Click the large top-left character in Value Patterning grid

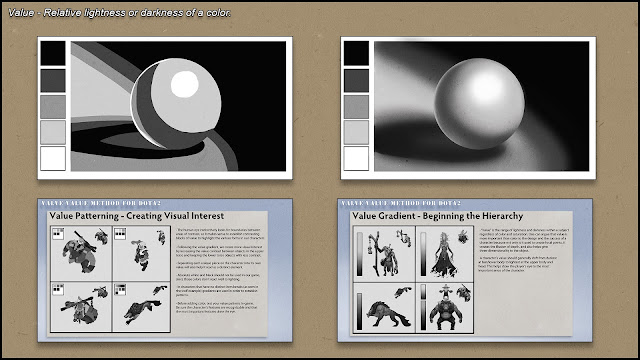coord(79,253)
